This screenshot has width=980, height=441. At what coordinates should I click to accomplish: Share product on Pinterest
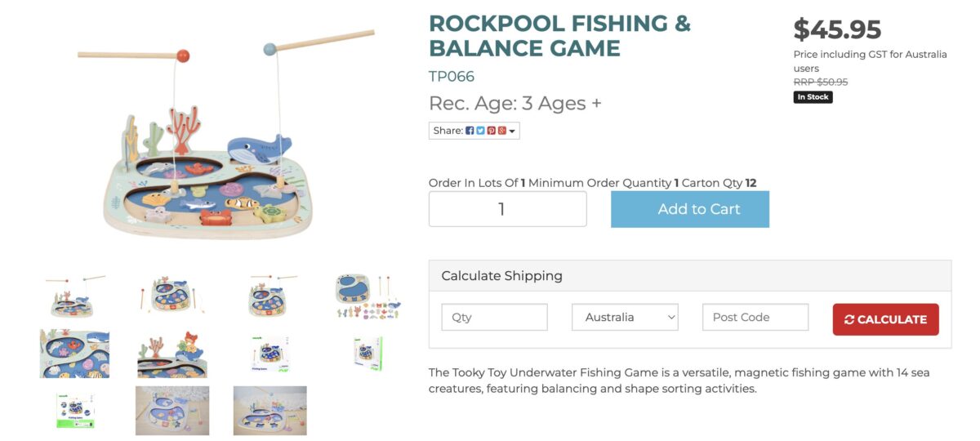(x=491, y=131)
